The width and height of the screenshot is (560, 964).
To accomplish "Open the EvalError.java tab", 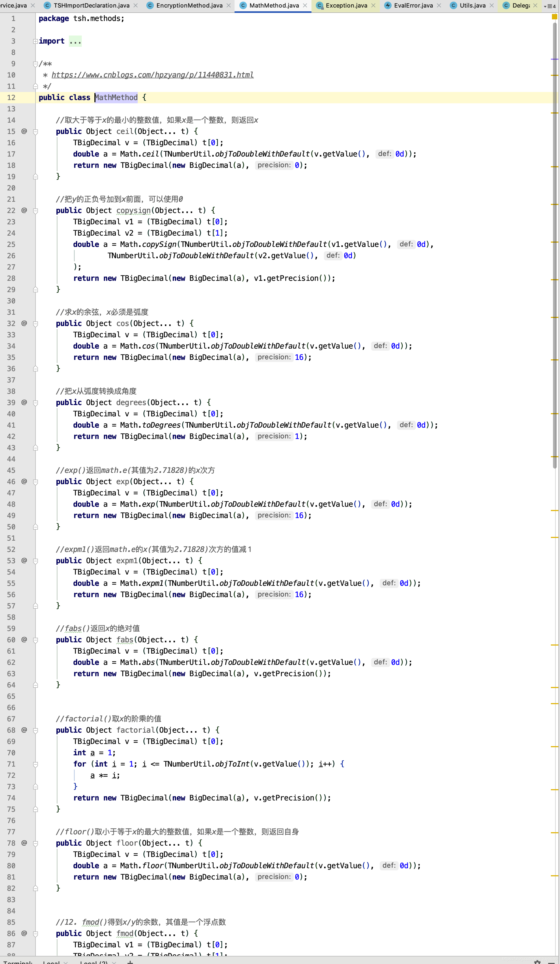I will (x=413, y=5).
